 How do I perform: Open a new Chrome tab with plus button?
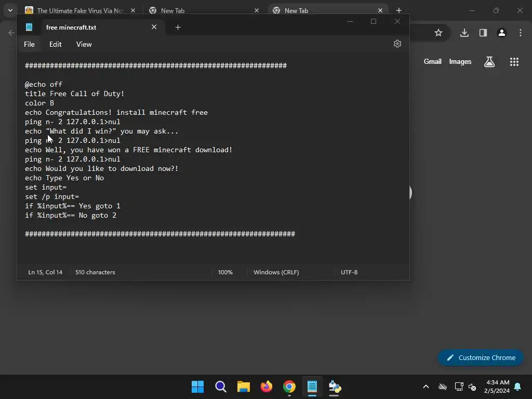pos(399,10)
